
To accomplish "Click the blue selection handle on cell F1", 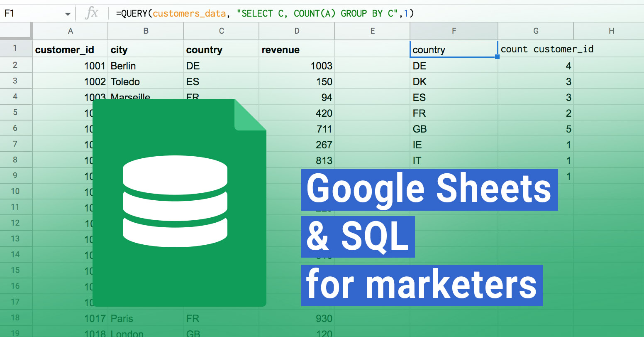I will [x=497, y=56].
